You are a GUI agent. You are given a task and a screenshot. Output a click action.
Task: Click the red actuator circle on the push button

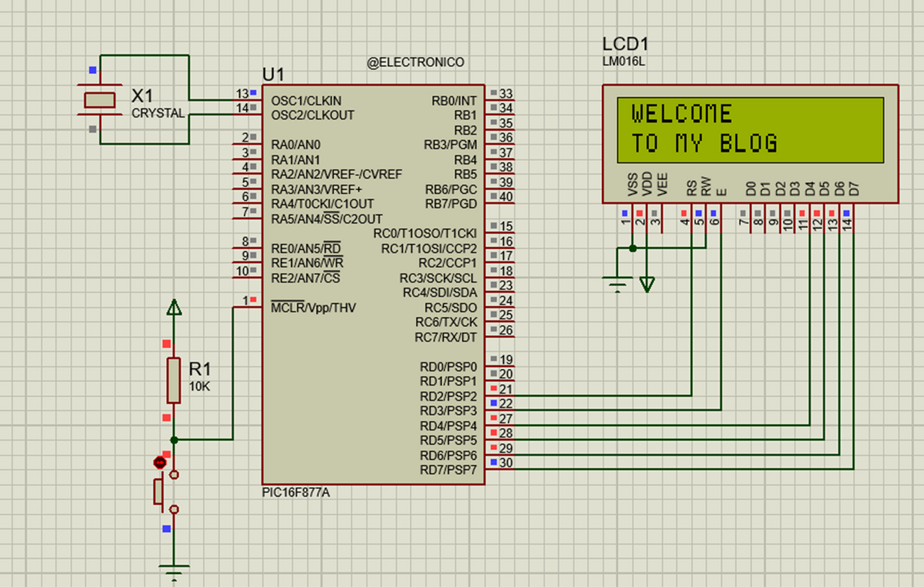[160, 462]
